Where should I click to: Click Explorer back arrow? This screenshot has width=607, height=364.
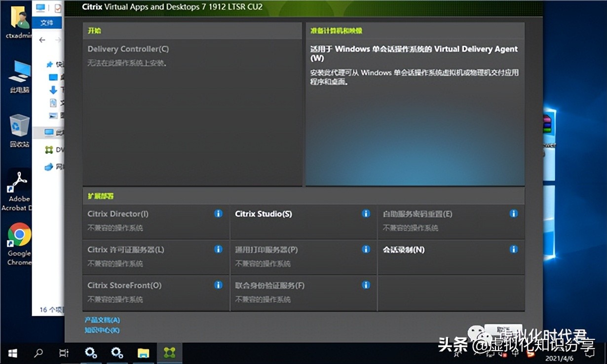click(42, 40)
